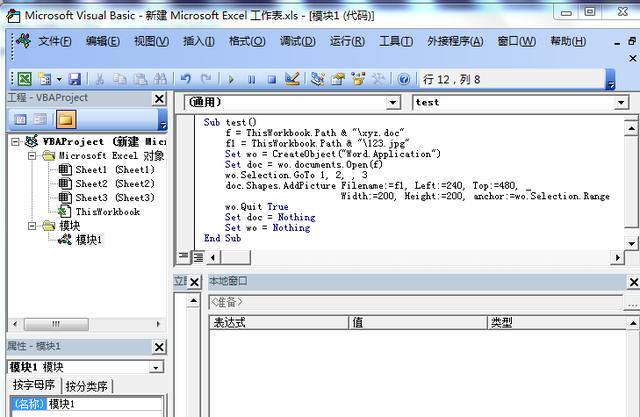The height and width of the screenshot is (417, 640).
Task: Open the 插入(I) menu
Action: click(199, 41)
